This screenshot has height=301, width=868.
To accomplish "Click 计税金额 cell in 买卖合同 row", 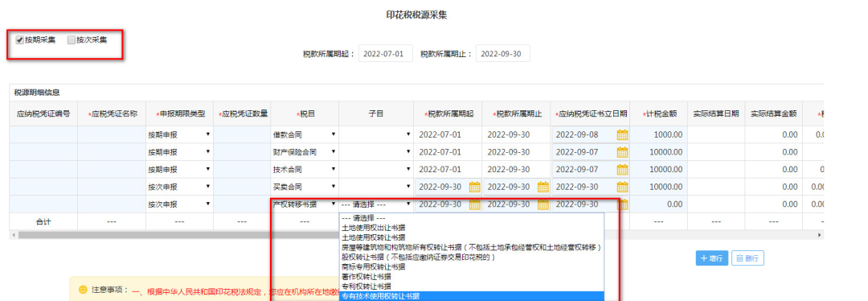I will click(658, 187).
